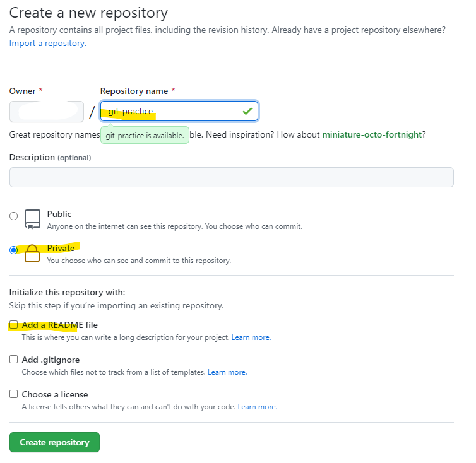This screenshot has height=463, width=476.
Task: Click the Description (optional) label
Action: 50,158
